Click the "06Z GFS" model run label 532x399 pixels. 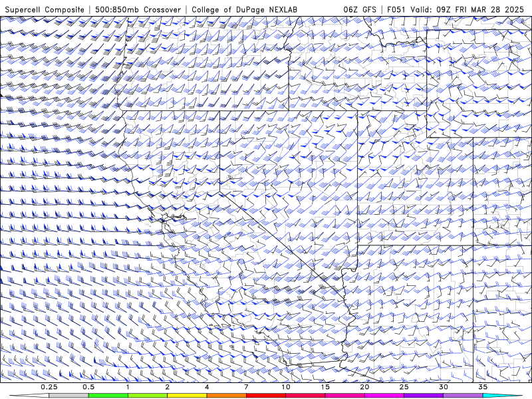pyautogui.click(x=360, y=9)
